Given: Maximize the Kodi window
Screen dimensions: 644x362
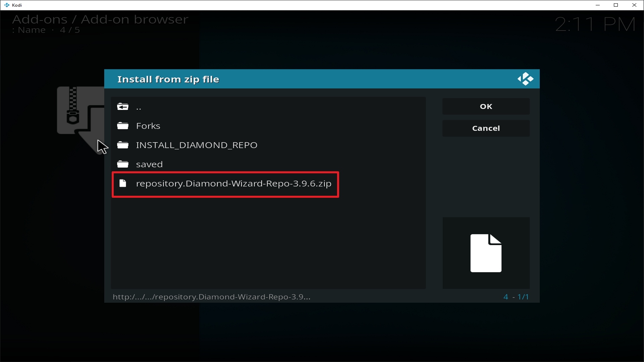Looking at the screenshot, I should (x=616, y=5).
